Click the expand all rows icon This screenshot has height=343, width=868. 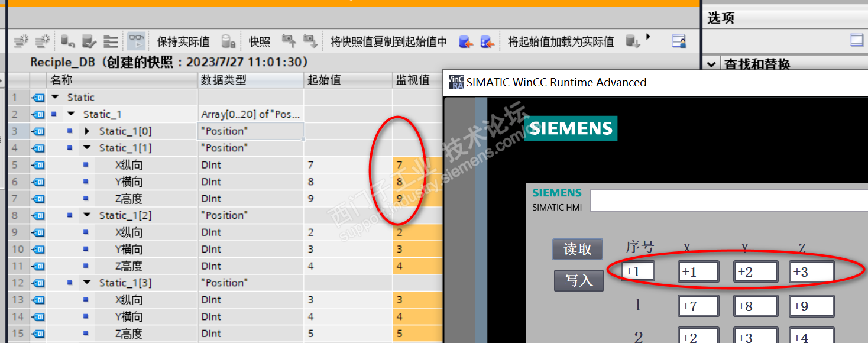click(x=111, y=41)
